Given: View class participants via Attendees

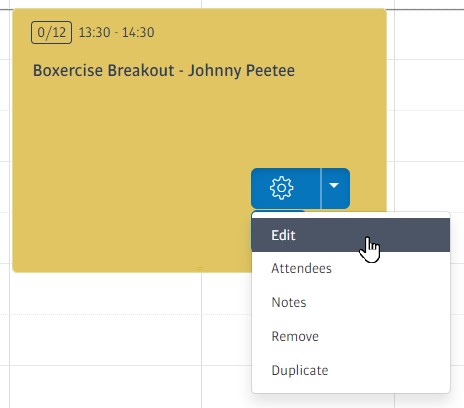Looking at the screenshot, I should coord(351,268).
